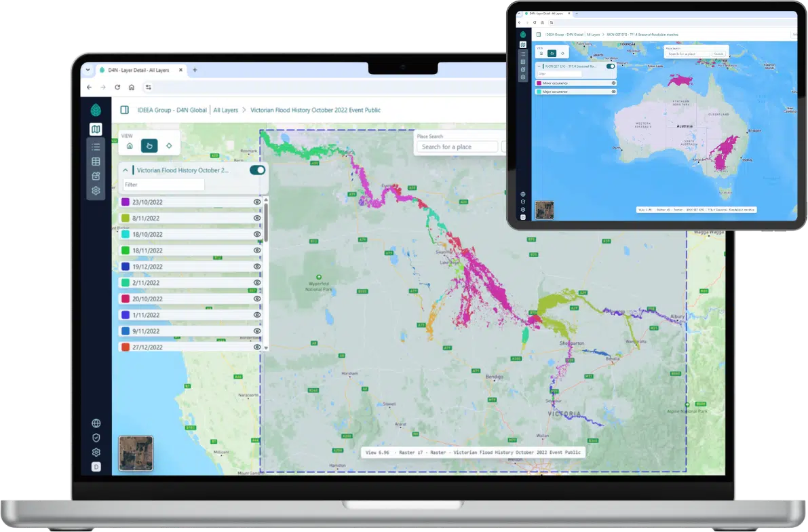Click the olive swatch for 8/11/2022

point(126,218)
